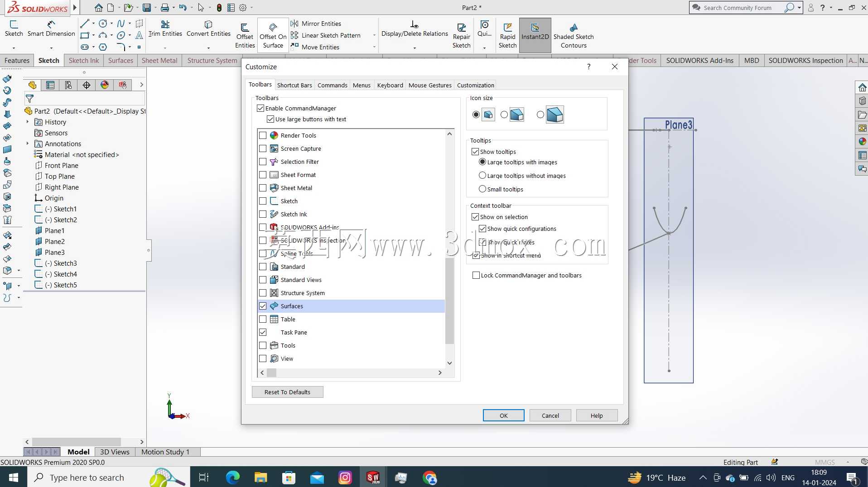Toggle the Instant2D tool
Screen dimensions: 868x487
coord(535,35)
